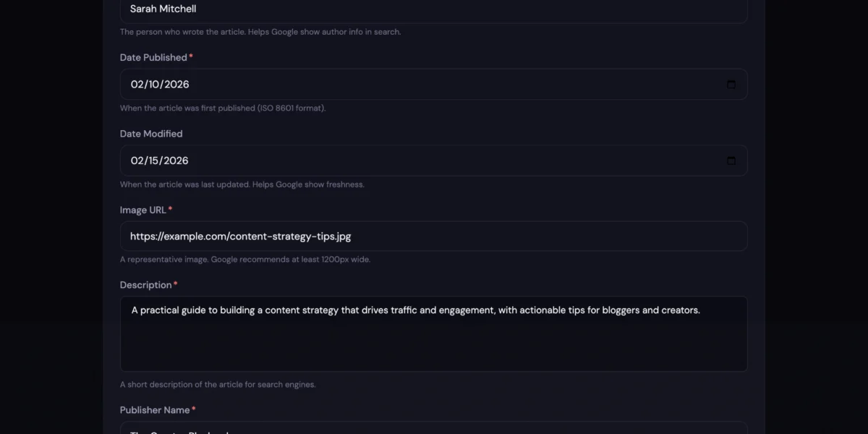Open the Date Published calendar picker icon
Viewport: 868px width, 434px height.
pos(731,85)
